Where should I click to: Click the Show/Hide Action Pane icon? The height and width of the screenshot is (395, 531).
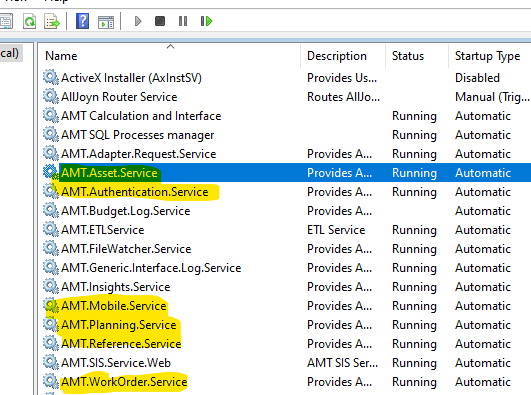coord(106,22)
